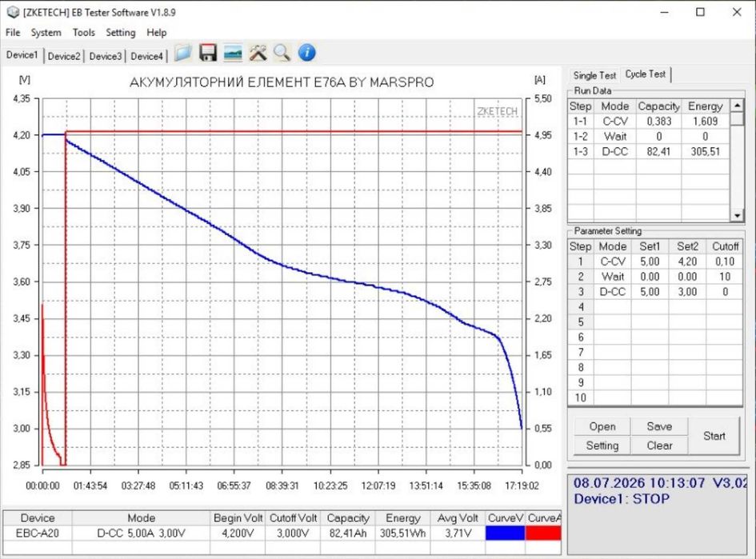
Task: Click the red CurveA color swatch
Action: tap(543, 533)
